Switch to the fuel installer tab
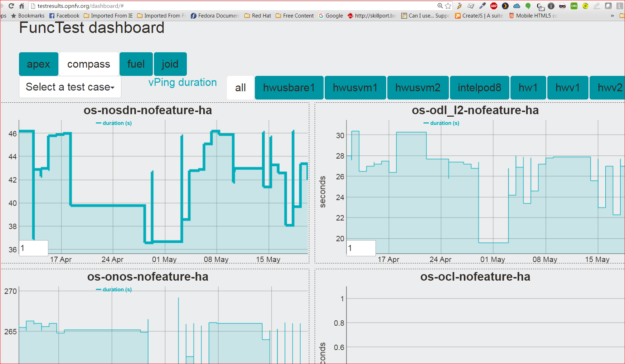The image size is (625, 364). click(x=136, y=64)
